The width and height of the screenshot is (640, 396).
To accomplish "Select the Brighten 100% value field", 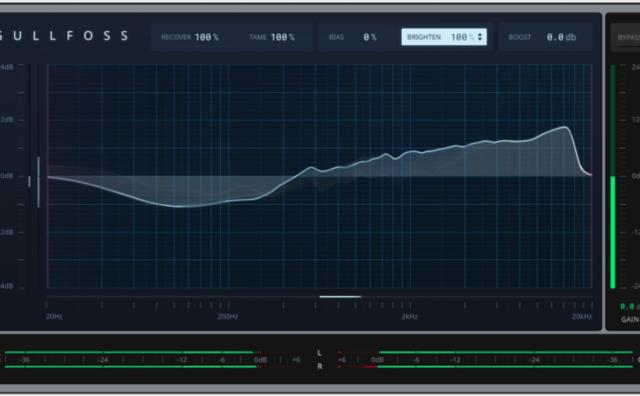I will 444,37.
